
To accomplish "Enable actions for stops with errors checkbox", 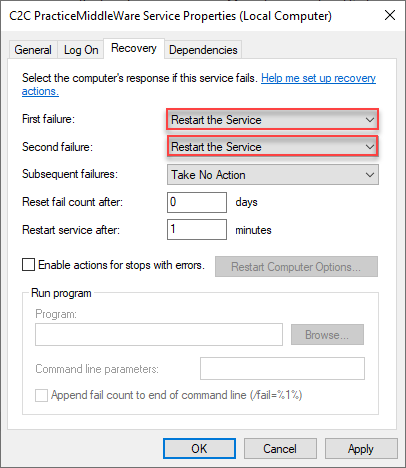I will click(x=28, y=265).
